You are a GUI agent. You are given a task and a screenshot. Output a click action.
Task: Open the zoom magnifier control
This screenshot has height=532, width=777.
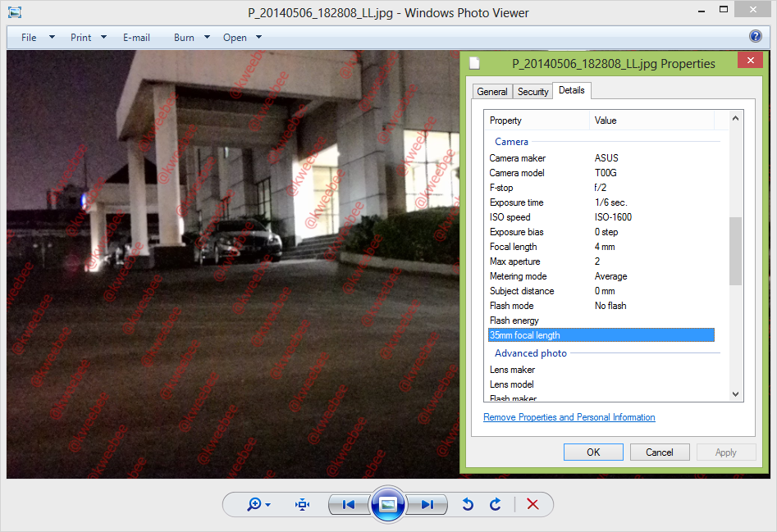(258, 504)
